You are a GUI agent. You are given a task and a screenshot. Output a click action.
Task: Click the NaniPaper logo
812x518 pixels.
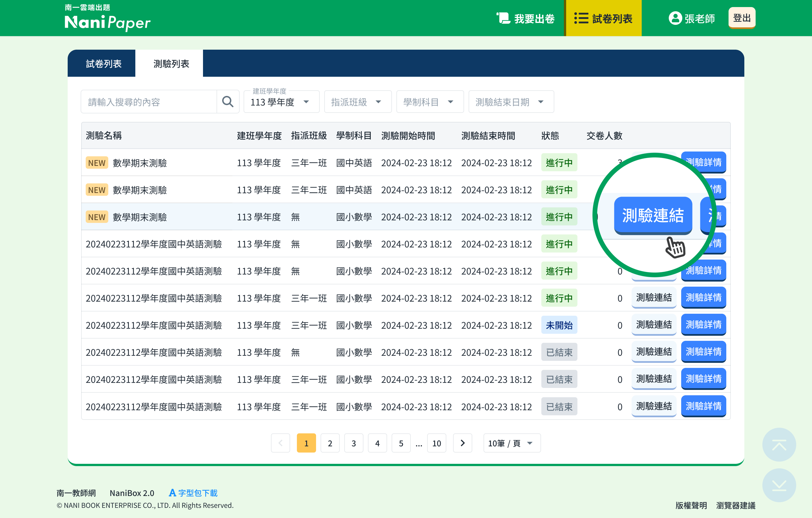107,18
